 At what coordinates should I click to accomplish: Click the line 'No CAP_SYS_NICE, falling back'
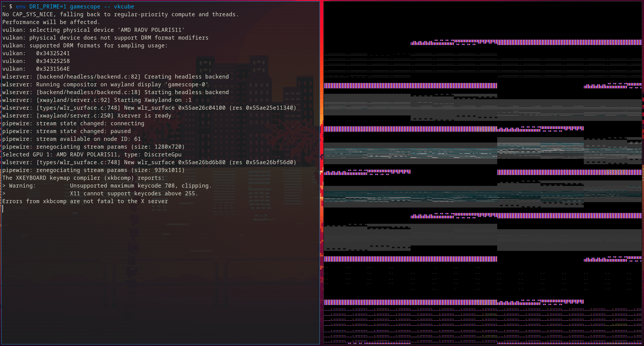pos(120,15)
